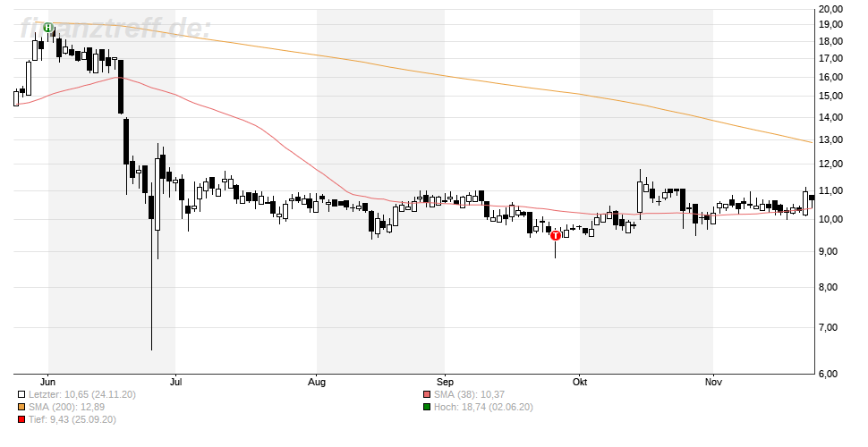868x447 pixels.
Task: Click the 15,00 price axis label
Action: coord(831,97)
